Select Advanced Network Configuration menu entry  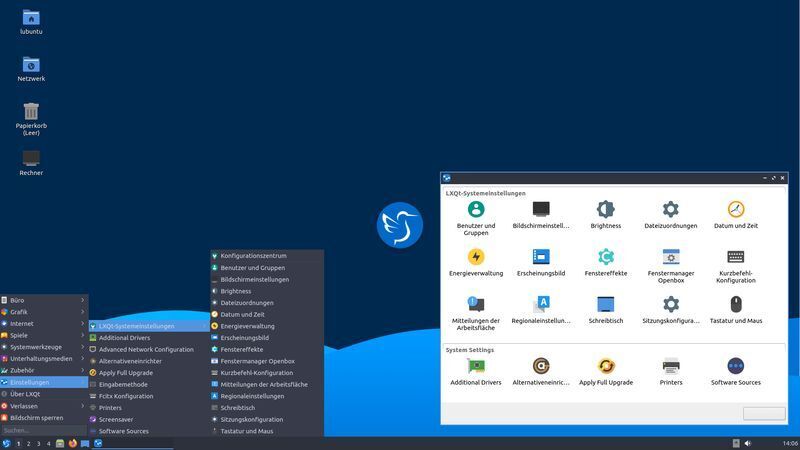tap(146, 349)
